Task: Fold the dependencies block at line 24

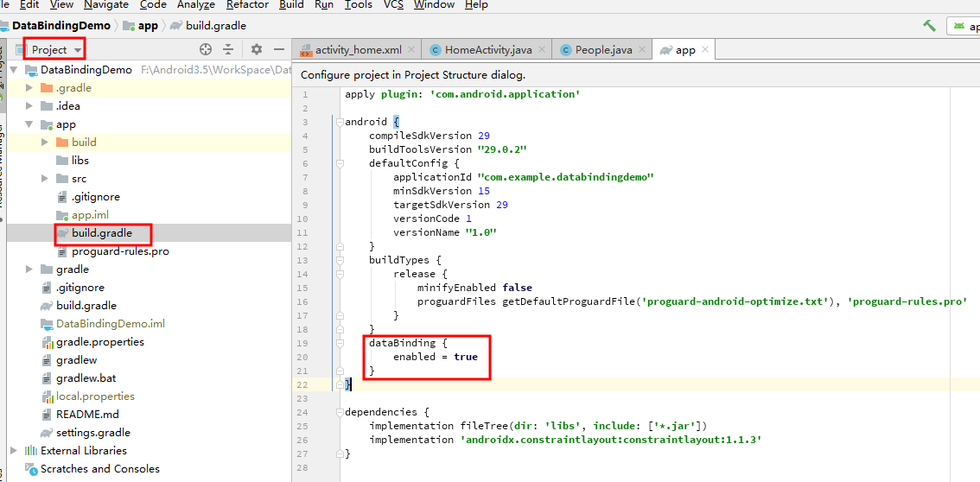Action: [340, 411]
